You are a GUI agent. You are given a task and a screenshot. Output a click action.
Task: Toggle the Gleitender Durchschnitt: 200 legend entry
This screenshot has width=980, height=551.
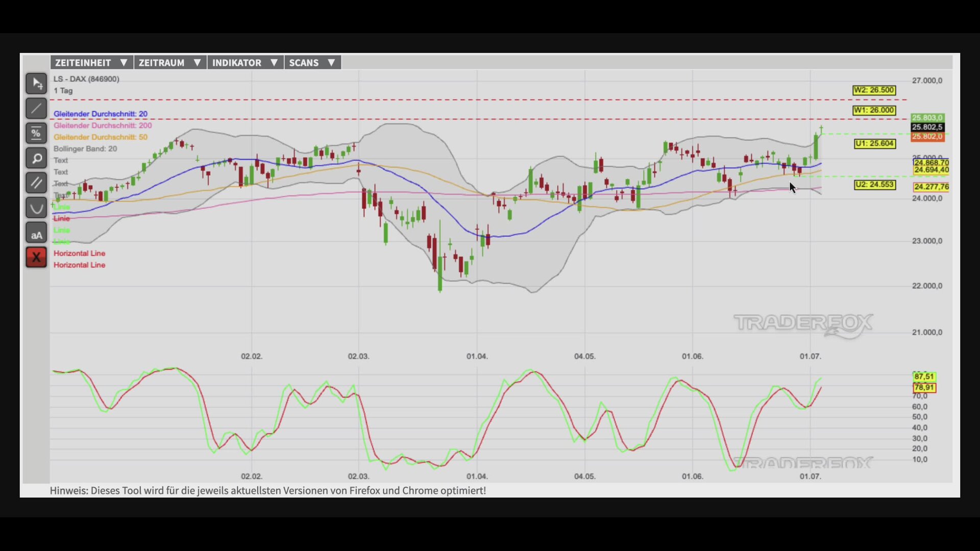[x=103, y=126]
